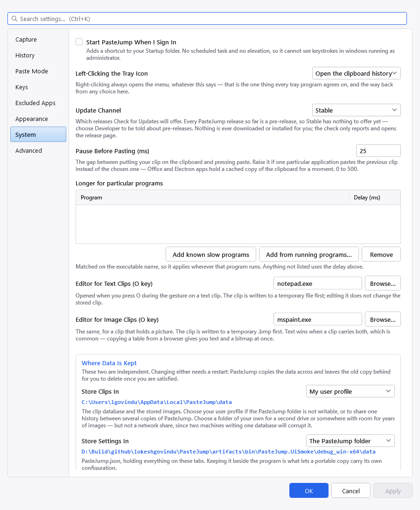Click the Delay (ms) column header

pyautogui.click(x=374, y=198)
